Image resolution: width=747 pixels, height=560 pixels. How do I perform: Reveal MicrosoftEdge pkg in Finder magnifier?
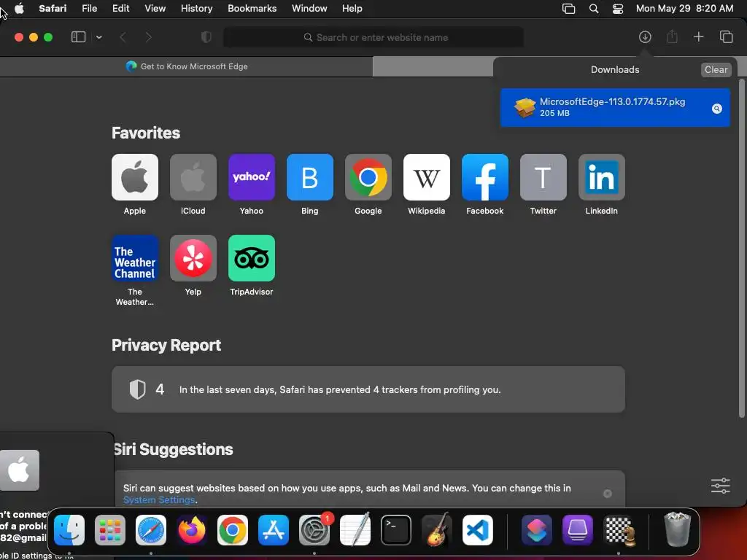pyautogui.click(x=716, y=109)
